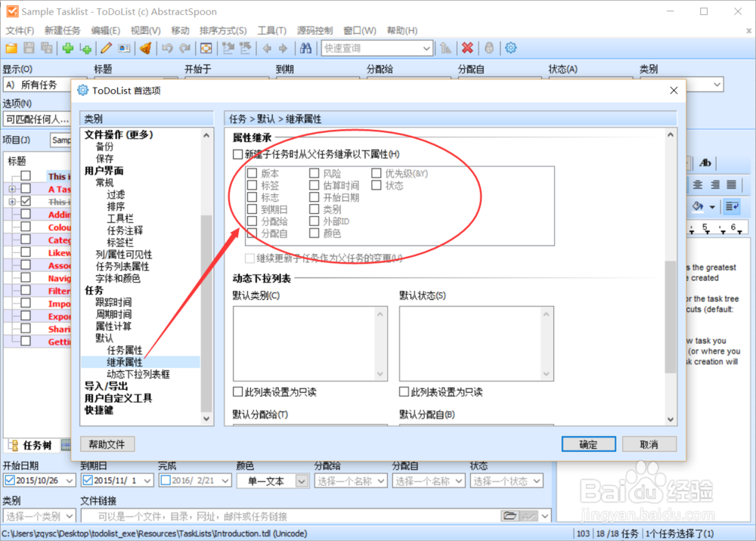Enable the 风险 inheritance checkbox
This screenshot has width=756, height=541.
tap(315, 173)
